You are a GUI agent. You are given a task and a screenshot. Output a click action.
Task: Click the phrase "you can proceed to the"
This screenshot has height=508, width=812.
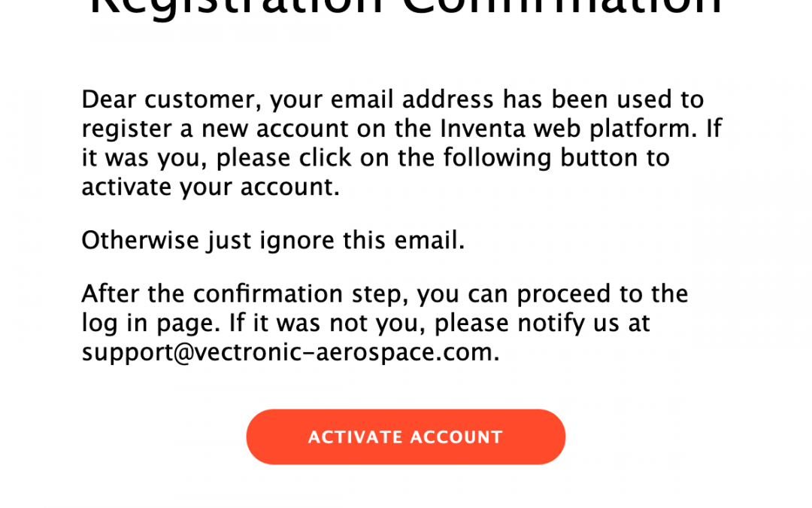pos(552,294)
